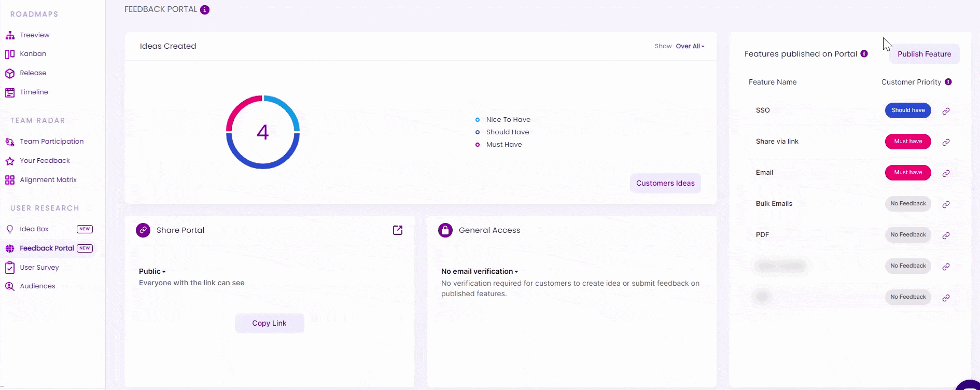This screenshot has width=980, height=390.
Task: Copy link icon for Bulk Emails feature
Action: pos(946,204)
